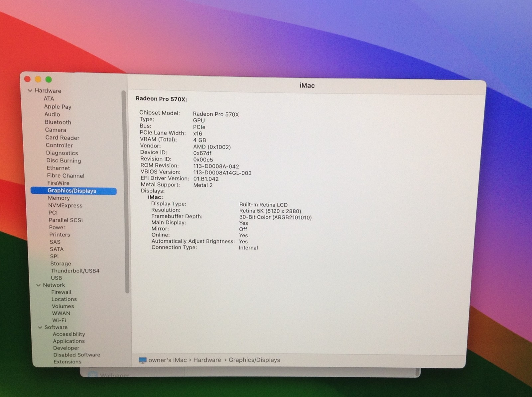
Task: Open the PCI section
Action: 53,213
